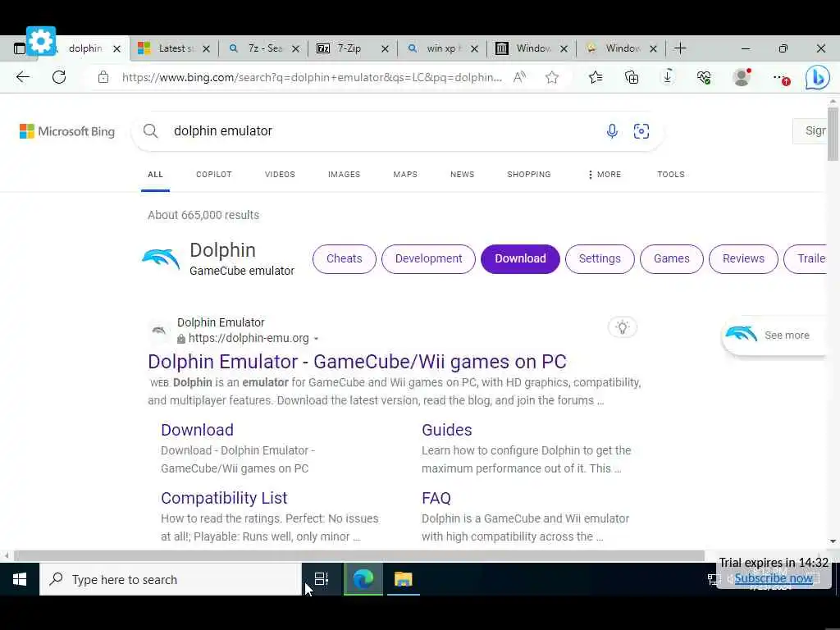
Task: Open File Explorer from taskbar
Action: (403, 579)
